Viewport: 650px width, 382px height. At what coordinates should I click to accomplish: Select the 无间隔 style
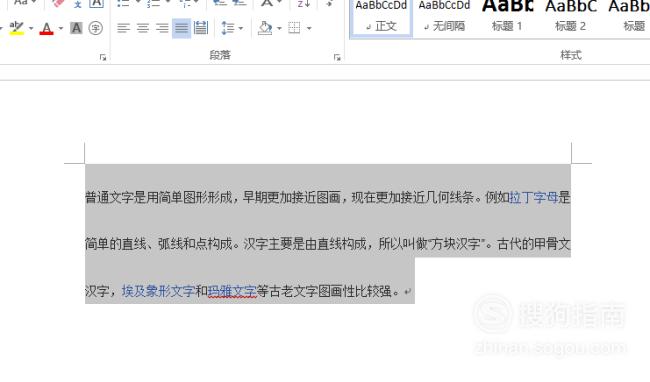click(444, 17)
